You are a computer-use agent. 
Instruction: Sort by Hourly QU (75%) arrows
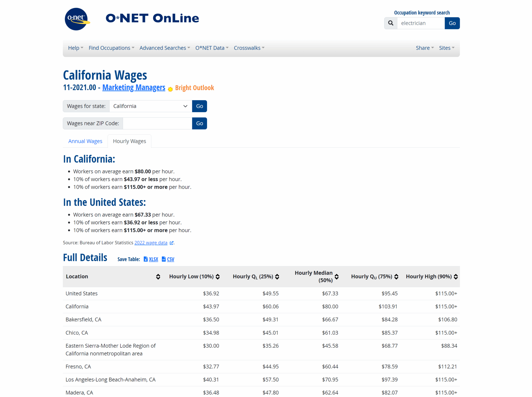click(396, 277)
